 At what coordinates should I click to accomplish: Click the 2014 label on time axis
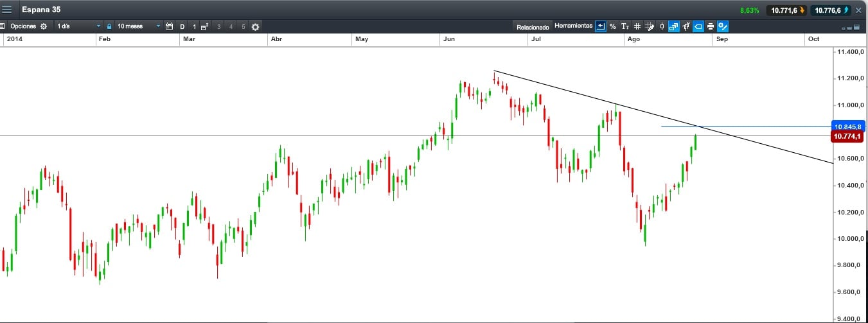14,39
